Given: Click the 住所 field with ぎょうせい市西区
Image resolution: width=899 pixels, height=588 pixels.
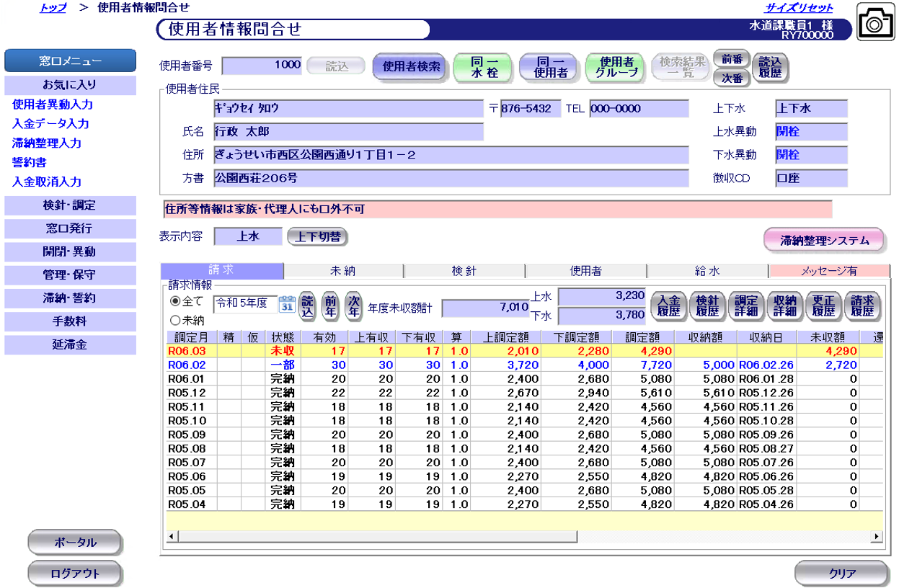Looking at the screenshot, I should point(451,155).
